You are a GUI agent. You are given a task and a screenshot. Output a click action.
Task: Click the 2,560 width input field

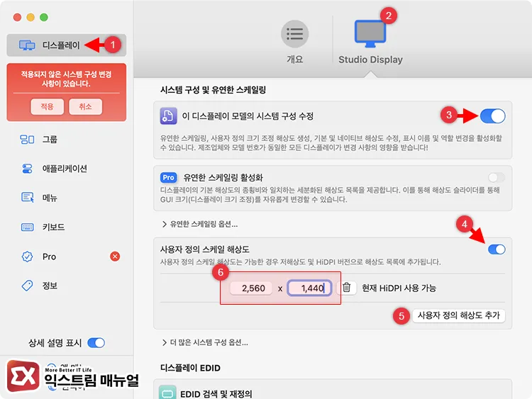click(251, 288)
